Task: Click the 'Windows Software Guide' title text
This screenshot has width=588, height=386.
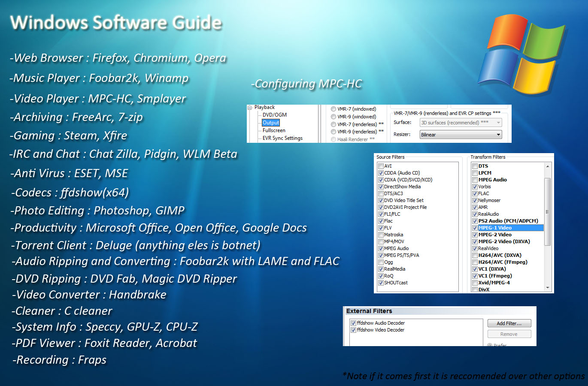Action: tap(116, 23)
